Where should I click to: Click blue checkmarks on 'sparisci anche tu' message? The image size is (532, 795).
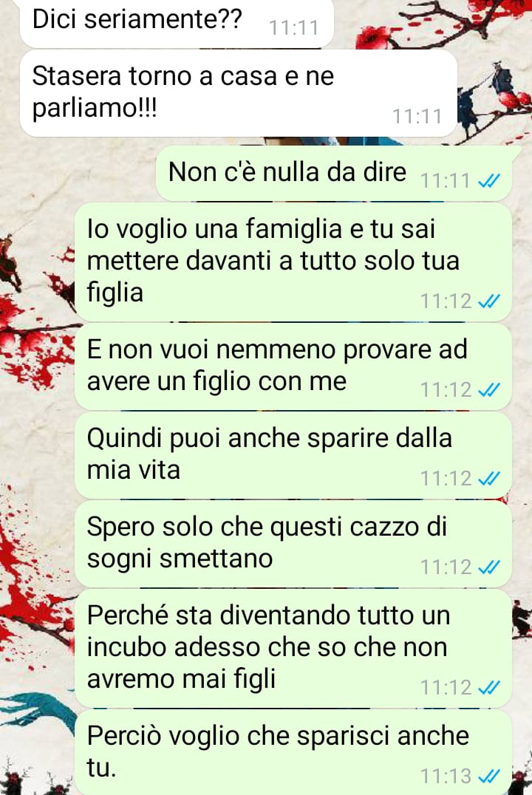(489, 776)
